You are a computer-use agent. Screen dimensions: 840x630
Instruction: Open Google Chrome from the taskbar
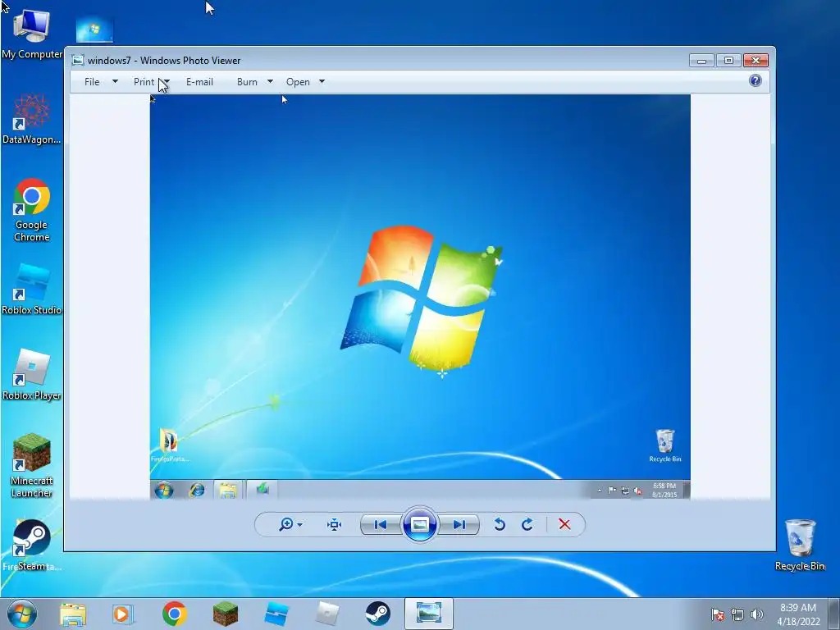(x=175, y=614)
